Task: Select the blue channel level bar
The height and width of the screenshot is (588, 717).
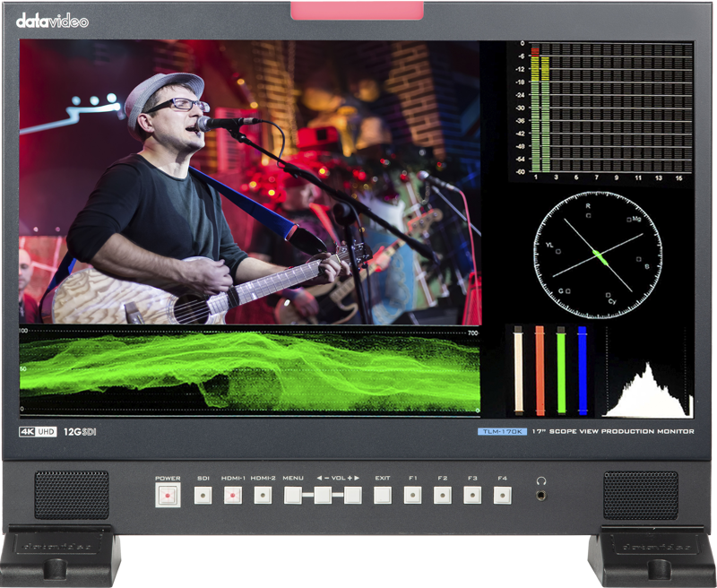Action: click(x=582, y=371)
